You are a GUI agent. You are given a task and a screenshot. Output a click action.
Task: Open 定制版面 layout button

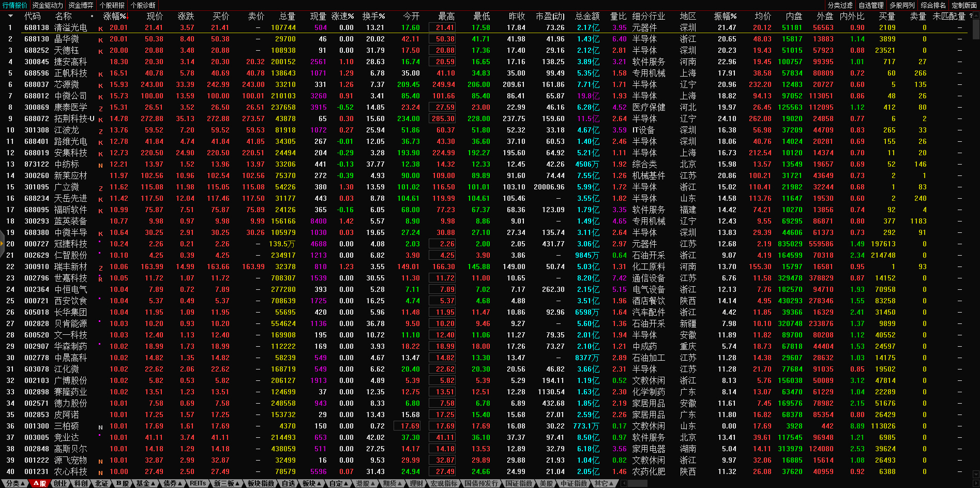(964, 5)
